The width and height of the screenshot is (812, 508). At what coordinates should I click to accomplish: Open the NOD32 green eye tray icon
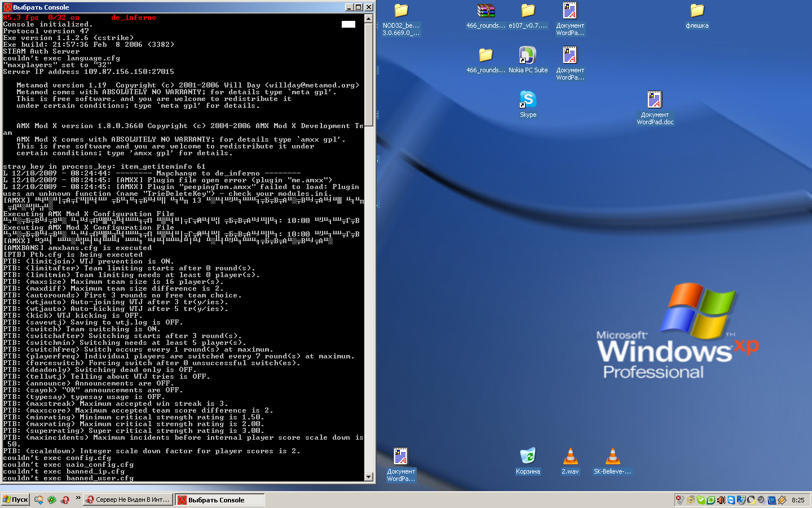click(x=710, y=500)
